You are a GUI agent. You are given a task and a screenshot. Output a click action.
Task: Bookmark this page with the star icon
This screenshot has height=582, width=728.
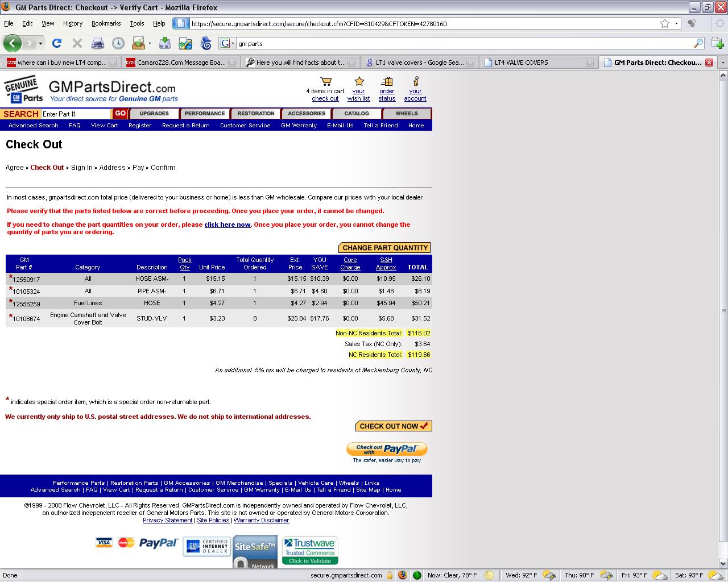(664, 24)
